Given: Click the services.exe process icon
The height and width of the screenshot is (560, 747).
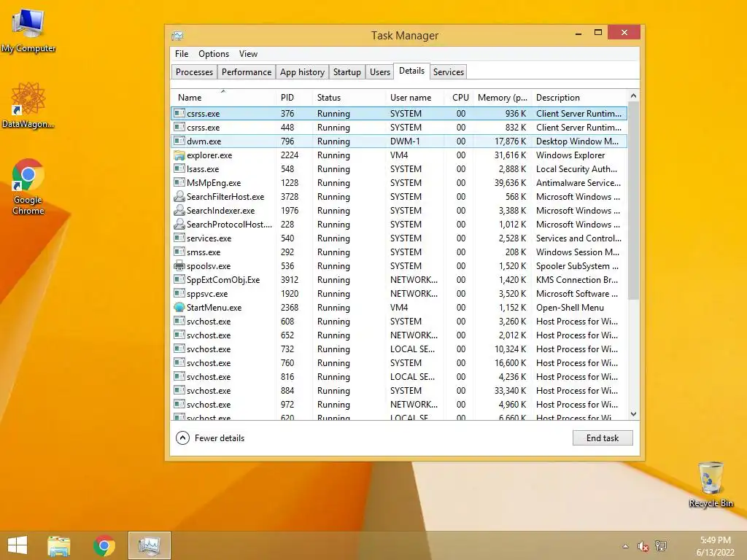Looking at the screenshot, I should click(179, 238).
